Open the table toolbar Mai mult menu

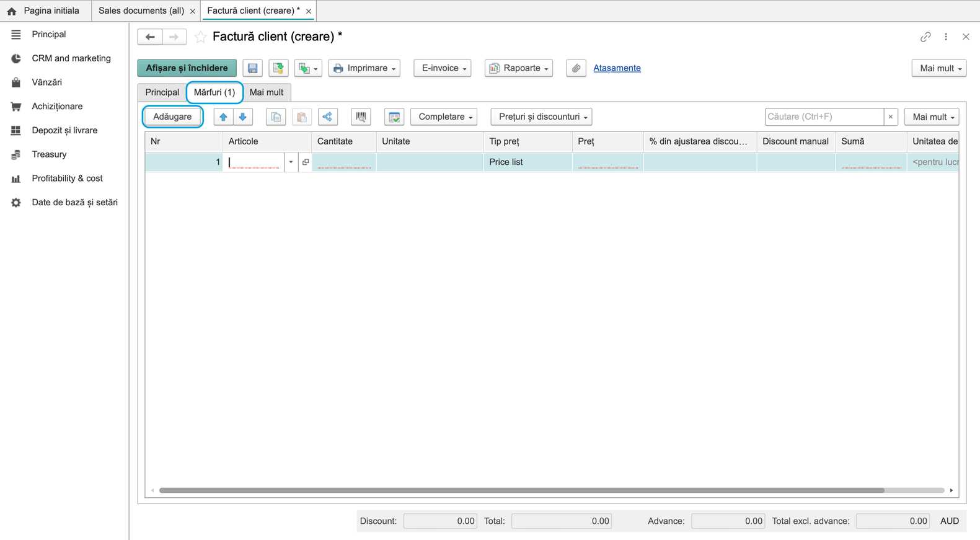932,117
